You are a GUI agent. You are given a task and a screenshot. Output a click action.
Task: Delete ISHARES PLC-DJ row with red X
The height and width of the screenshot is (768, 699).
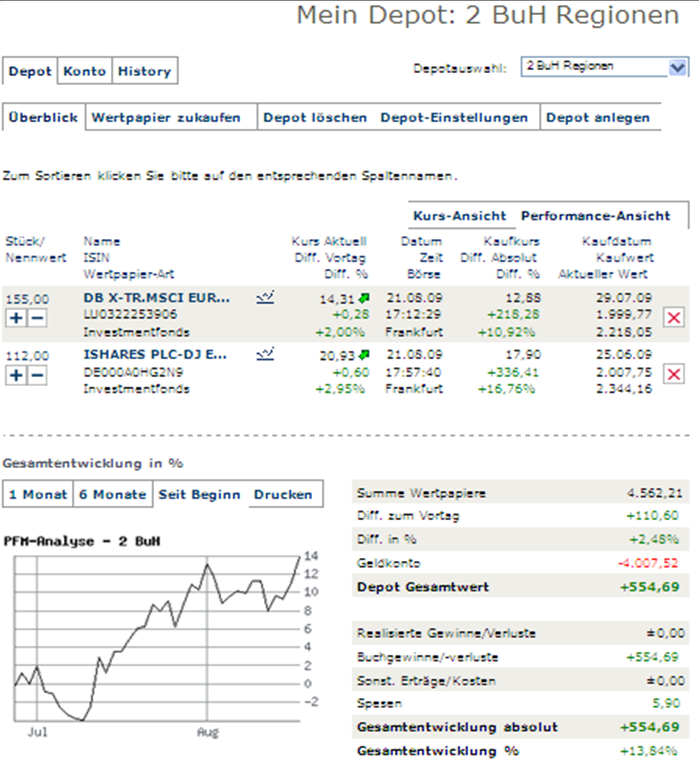point(674,374)
